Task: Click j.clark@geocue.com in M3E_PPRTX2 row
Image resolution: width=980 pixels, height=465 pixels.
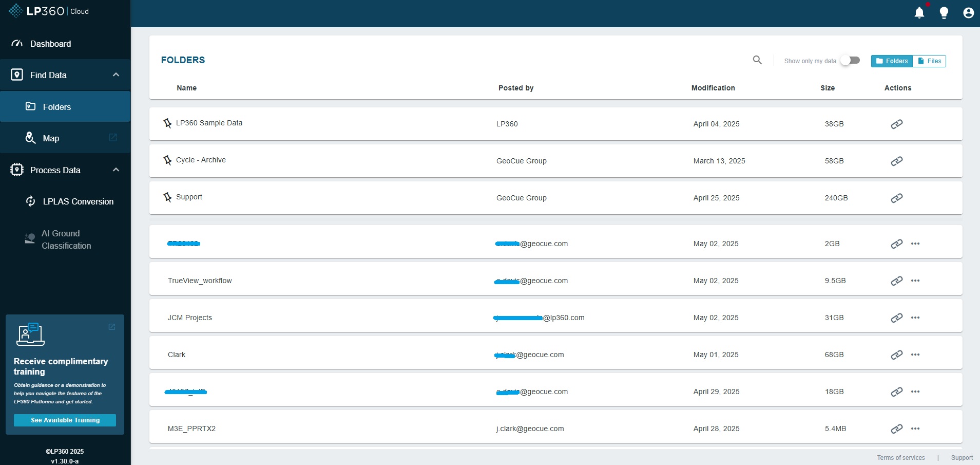Action: coord(530,429)
